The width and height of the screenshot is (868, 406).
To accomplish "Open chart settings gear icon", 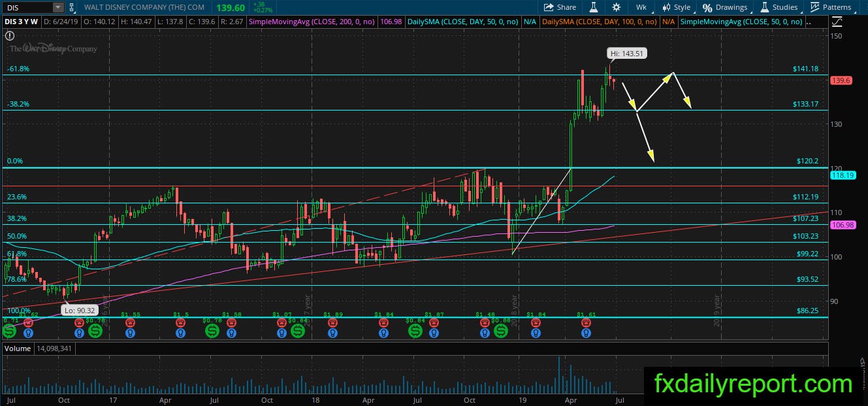I will pyautogui.click(x=617, y=7).
